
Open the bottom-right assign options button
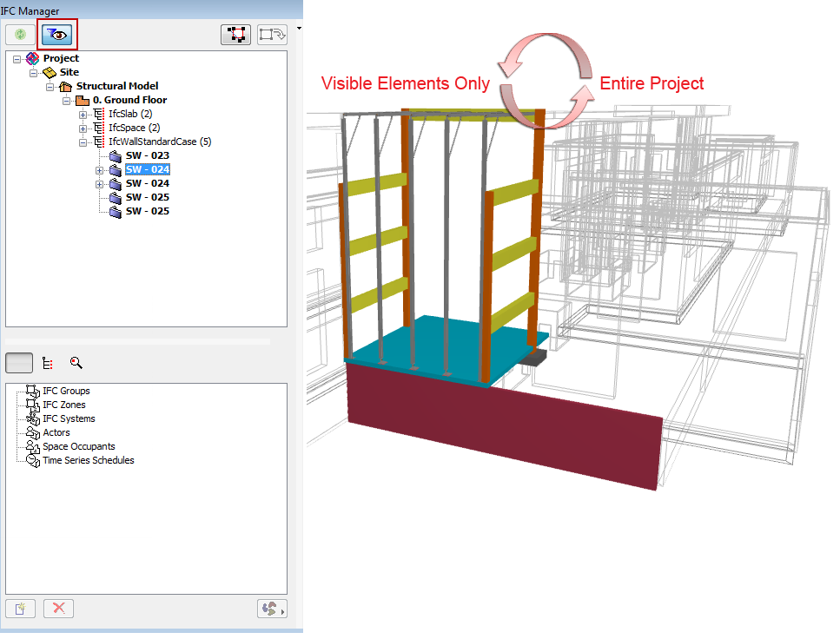click(x=272, y=609)
